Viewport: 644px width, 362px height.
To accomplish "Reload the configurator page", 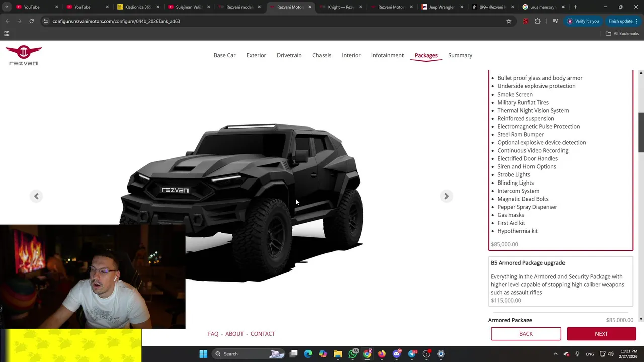I will [31, 21].
